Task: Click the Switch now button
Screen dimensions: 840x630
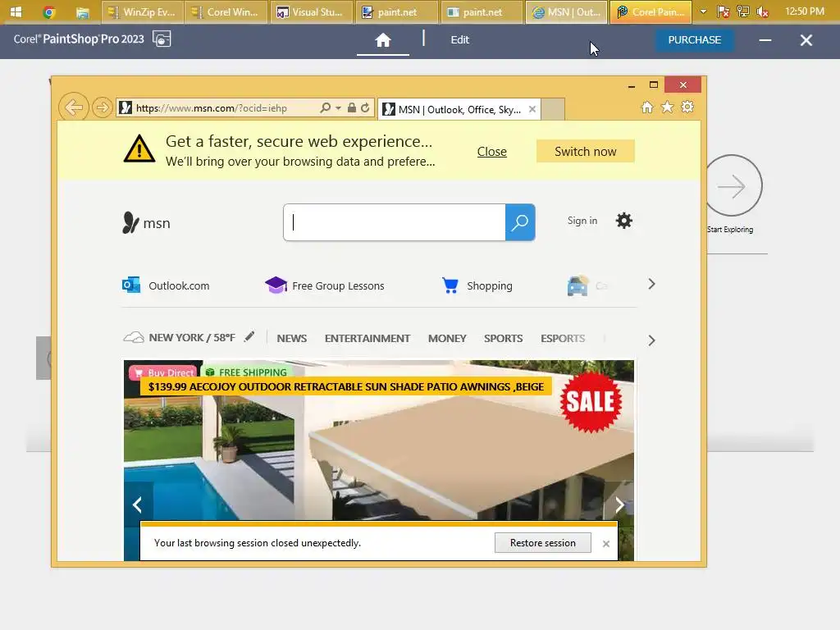Action: (585, 152)
